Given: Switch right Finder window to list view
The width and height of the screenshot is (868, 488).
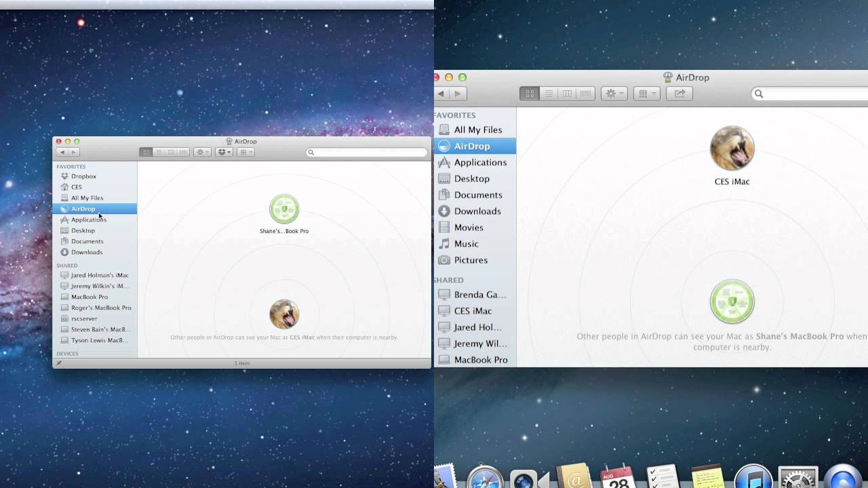Looking at the screenshot, I should [549, 94].
